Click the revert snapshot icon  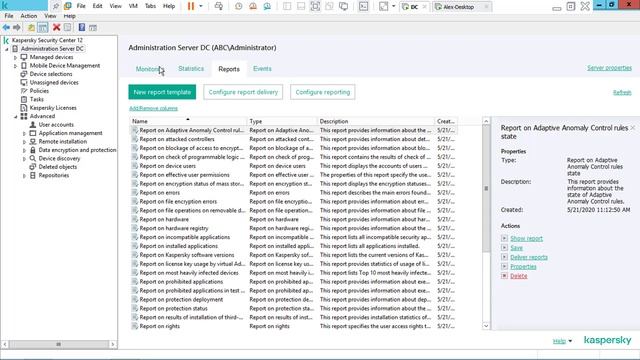tap(253, 6)
